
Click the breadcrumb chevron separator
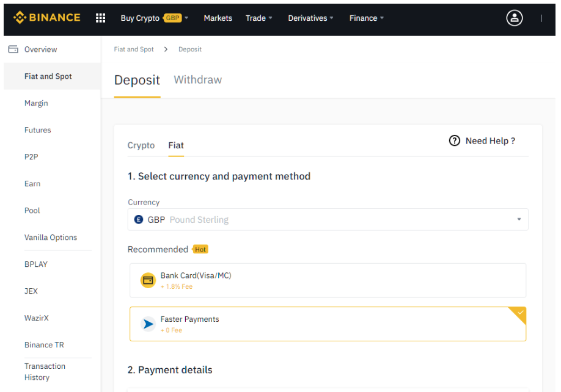[x=166, y=49]
